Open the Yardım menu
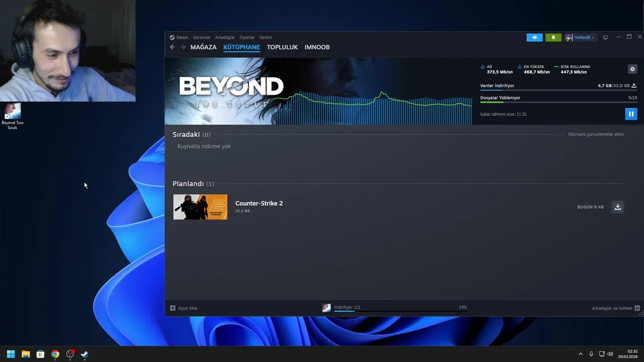This screenshot has width=644, height=362. tap(265, 37)
